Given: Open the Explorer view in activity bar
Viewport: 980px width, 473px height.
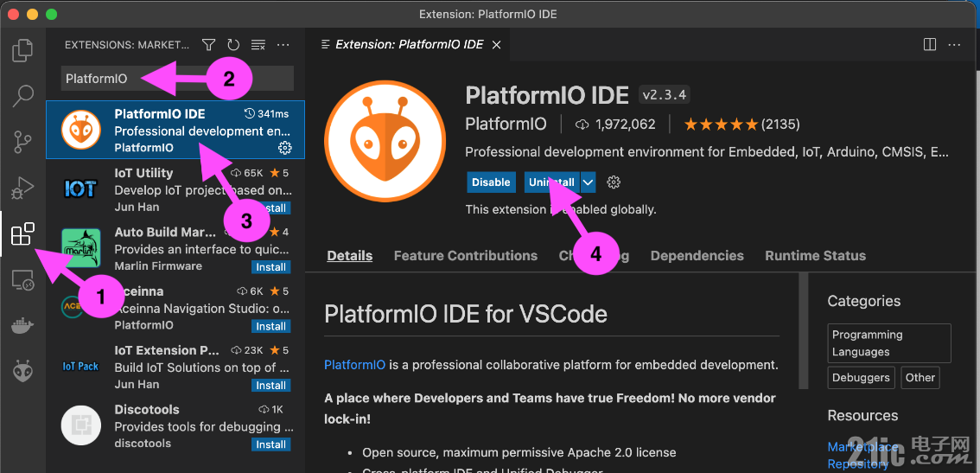Looking at the screenshot, I should click(x=23, y=50).
